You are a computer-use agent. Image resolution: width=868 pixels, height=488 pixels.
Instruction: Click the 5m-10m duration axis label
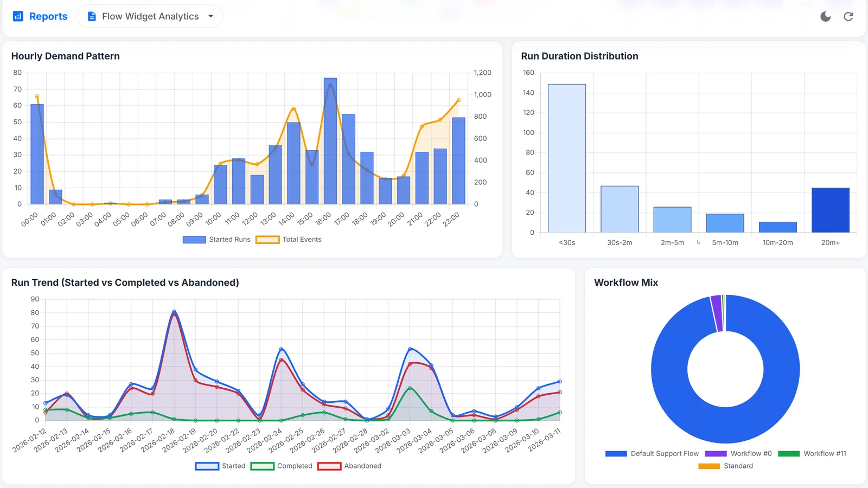[x=725, y=242]
